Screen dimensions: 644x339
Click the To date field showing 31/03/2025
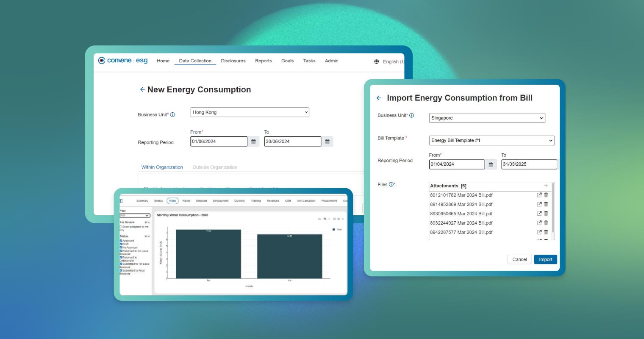(529, 164)
